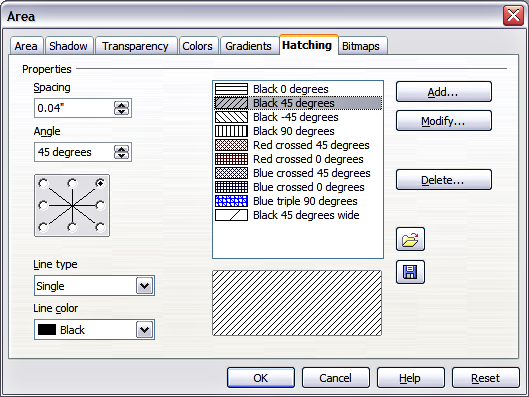Click the Reset button

pyautogui.click(x=485, y=378)
